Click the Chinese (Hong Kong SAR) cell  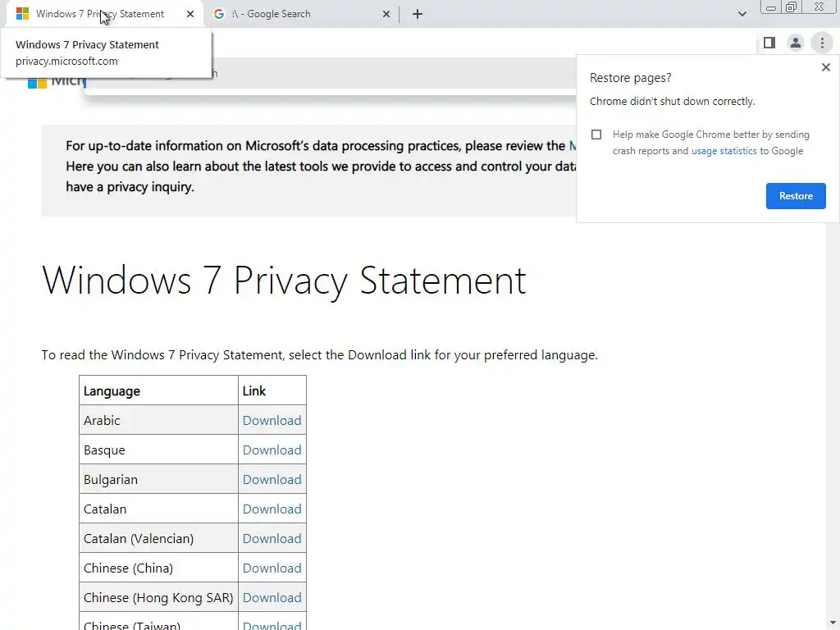click(158, 597)
